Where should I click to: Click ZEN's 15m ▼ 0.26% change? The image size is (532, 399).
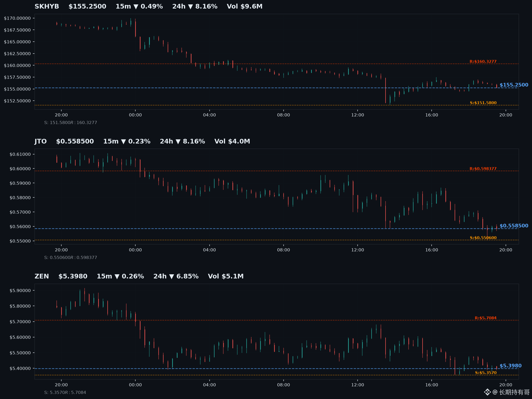click(120, 276)
